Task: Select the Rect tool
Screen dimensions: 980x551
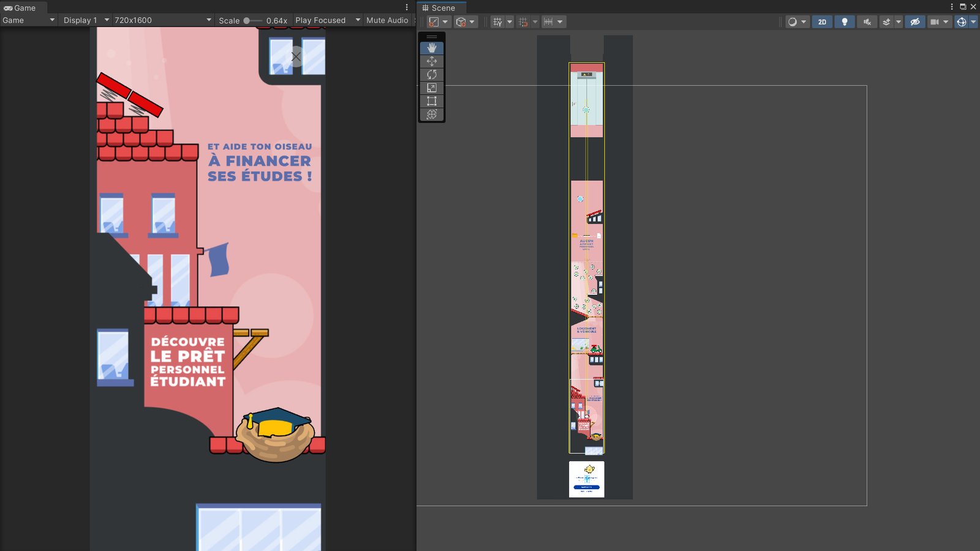Action: [x=432, y=101]
